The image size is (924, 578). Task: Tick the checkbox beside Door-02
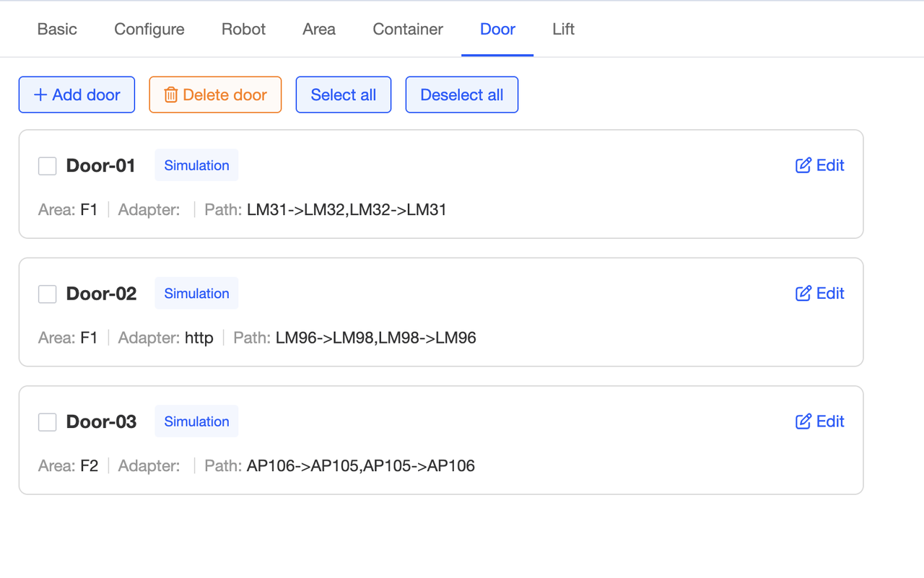pos(48,294)
